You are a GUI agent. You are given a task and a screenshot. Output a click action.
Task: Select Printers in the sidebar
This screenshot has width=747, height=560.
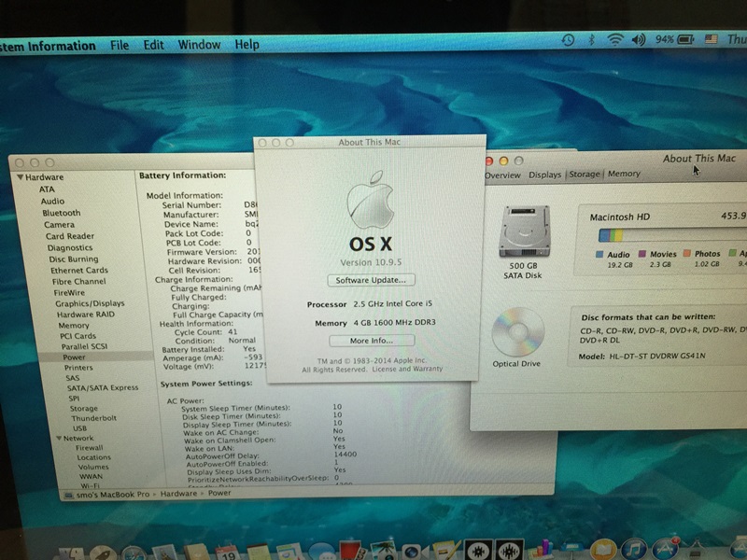click(x=78, y=368)
